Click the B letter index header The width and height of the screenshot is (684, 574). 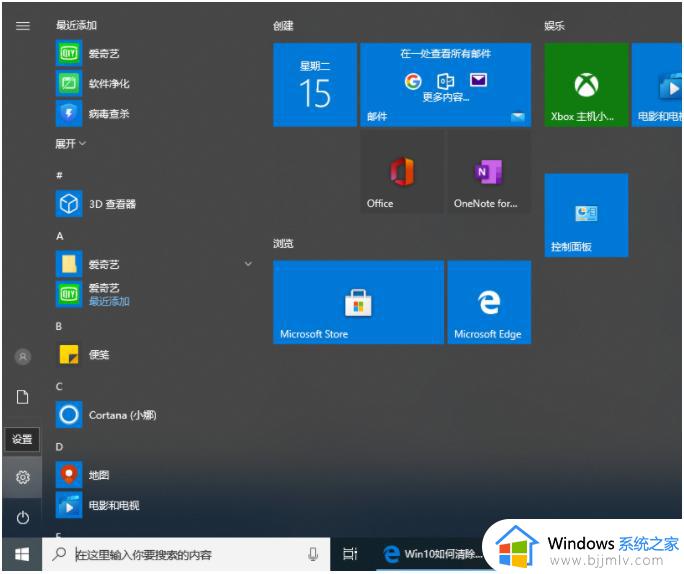[59, 326]
